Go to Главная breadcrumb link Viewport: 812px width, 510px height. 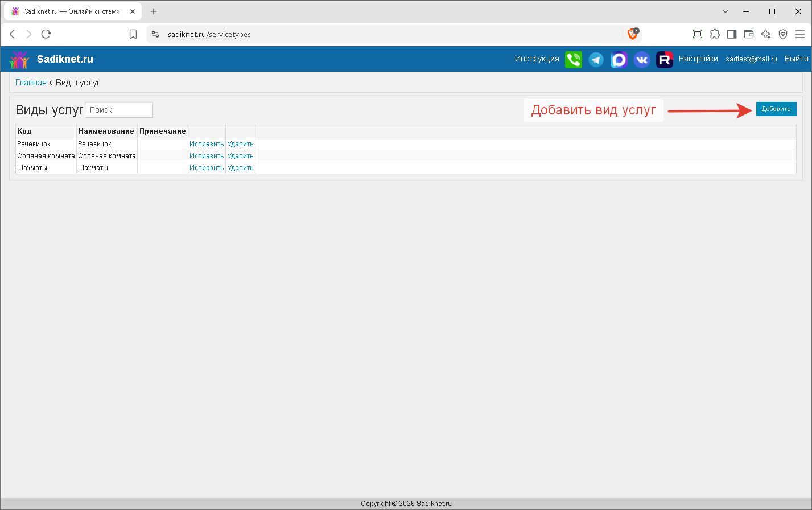point(31,83)
